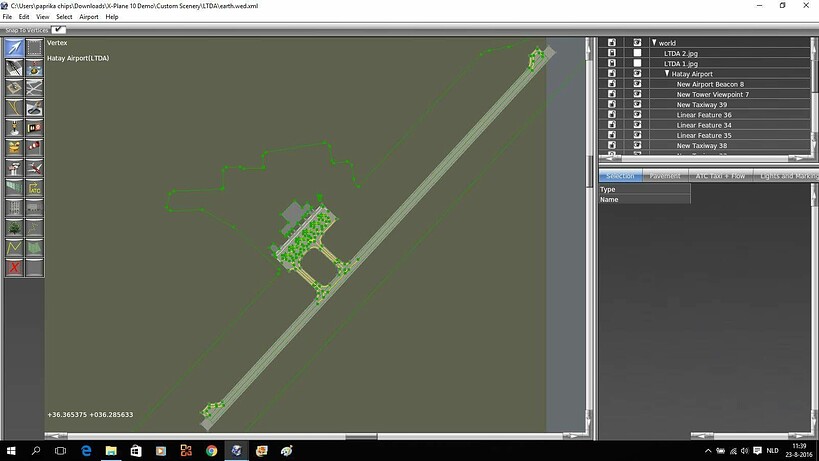Show the LTDA 2.jpg overlay layer

[x=637, y=53]
